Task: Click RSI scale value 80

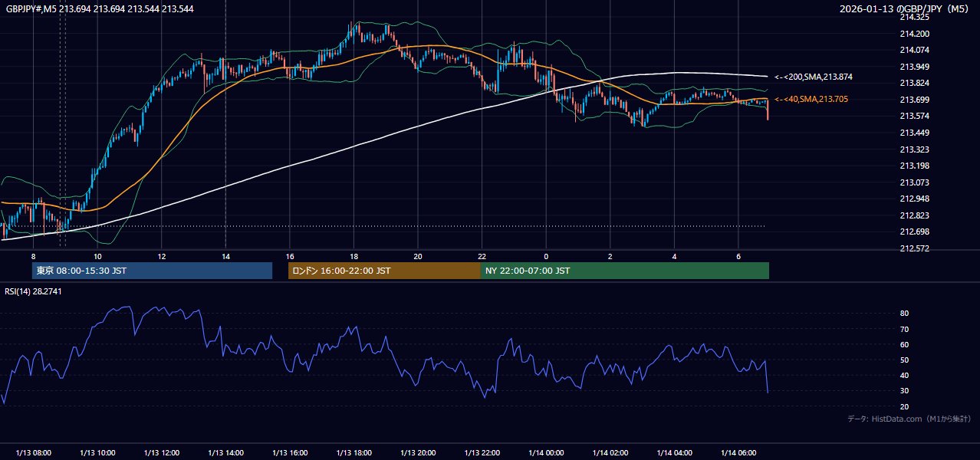Action: [x=905, y=314]
